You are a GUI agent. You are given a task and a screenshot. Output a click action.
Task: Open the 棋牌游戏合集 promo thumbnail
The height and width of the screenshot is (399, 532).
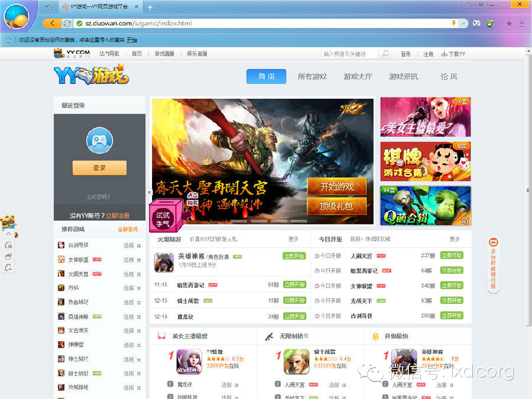[x=426, y=161]
